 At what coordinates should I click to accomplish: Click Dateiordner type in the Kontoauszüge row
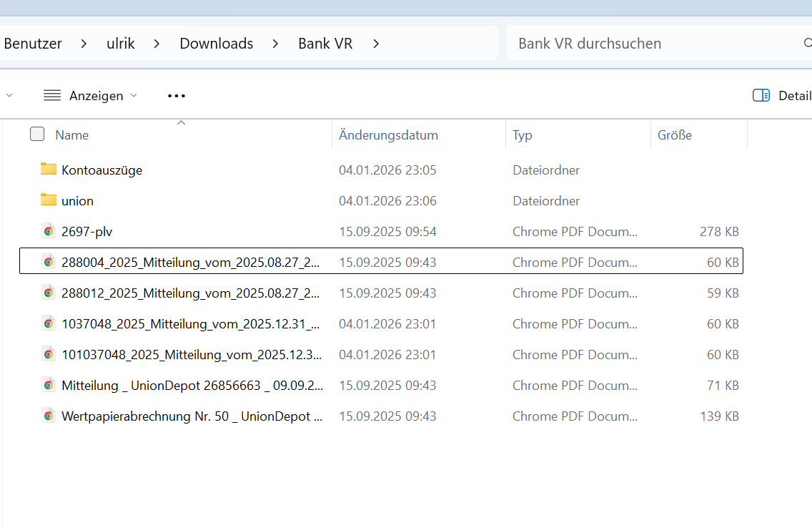click(546, 170)
